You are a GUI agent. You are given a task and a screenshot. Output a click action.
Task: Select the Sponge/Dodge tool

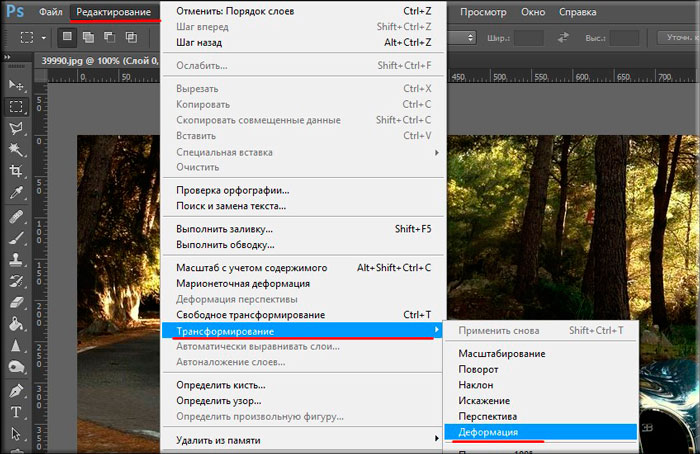[16, 367]
